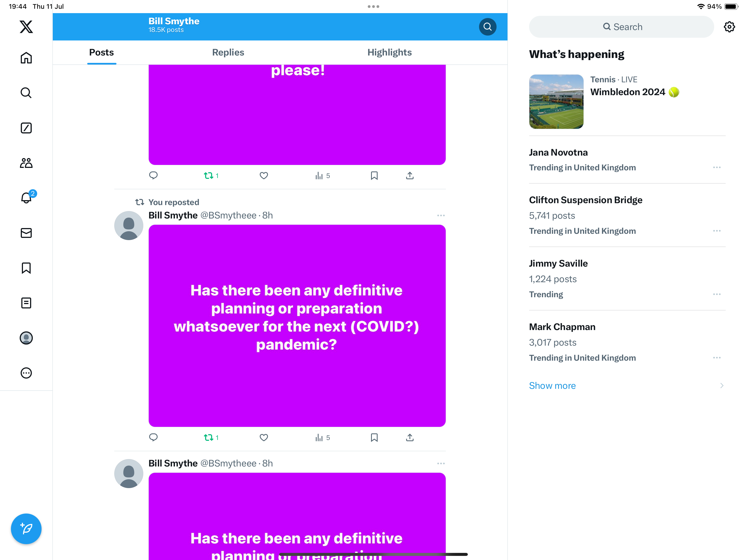Viewport: 747px width, 560px height.
Task: Open Communities people icon in sidebar
Action: 26,163
